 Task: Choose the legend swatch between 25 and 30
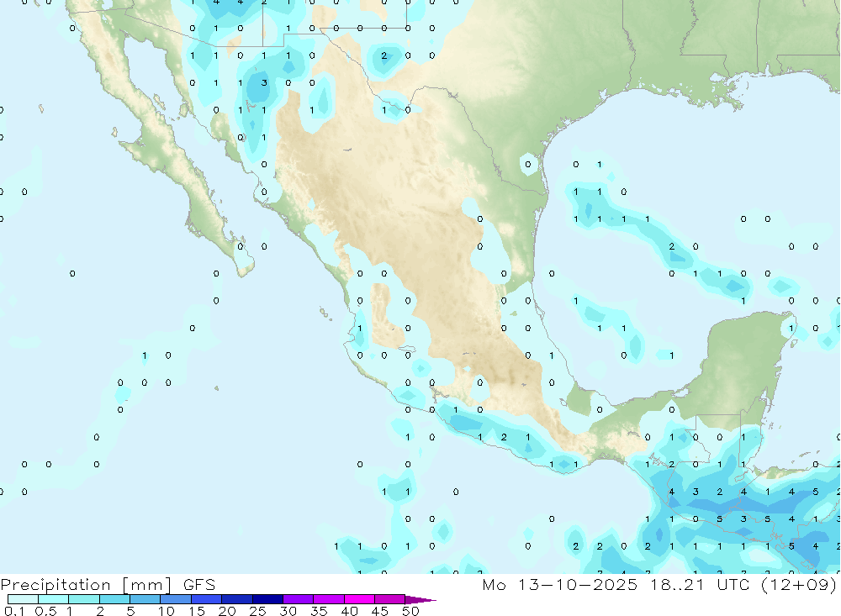267,599
